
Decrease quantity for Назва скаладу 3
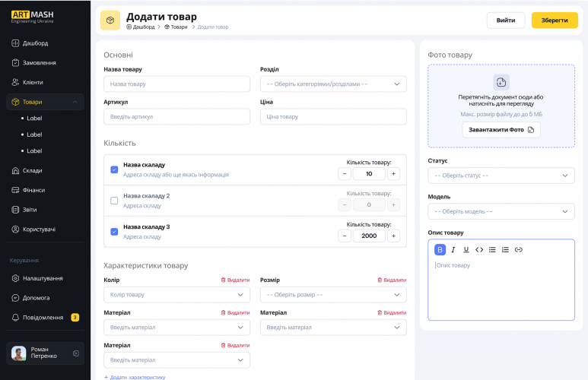(x=345, y=236)
